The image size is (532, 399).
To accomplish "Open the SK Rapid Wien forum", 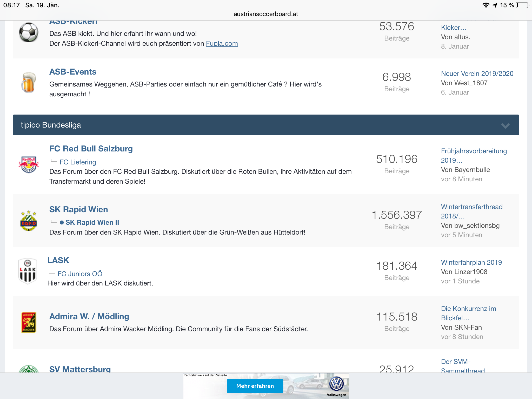I will (x=78, y=209).
